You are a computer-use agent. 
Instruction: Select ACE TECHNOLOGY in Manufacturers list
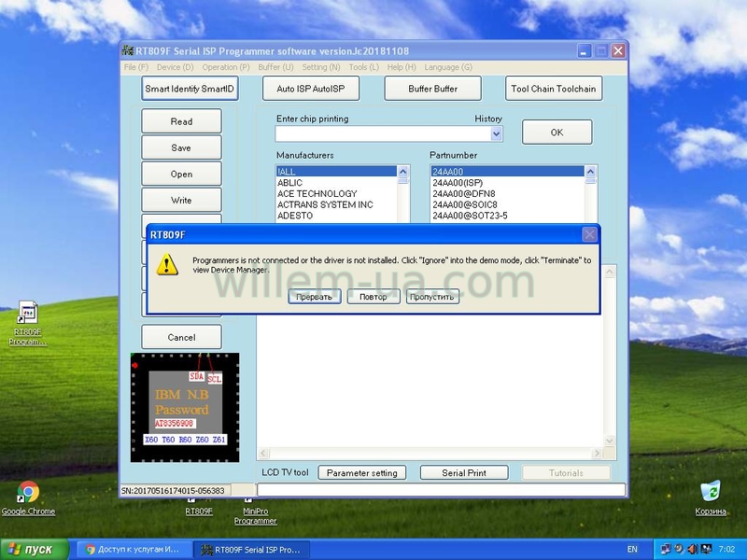click(317, 194)
